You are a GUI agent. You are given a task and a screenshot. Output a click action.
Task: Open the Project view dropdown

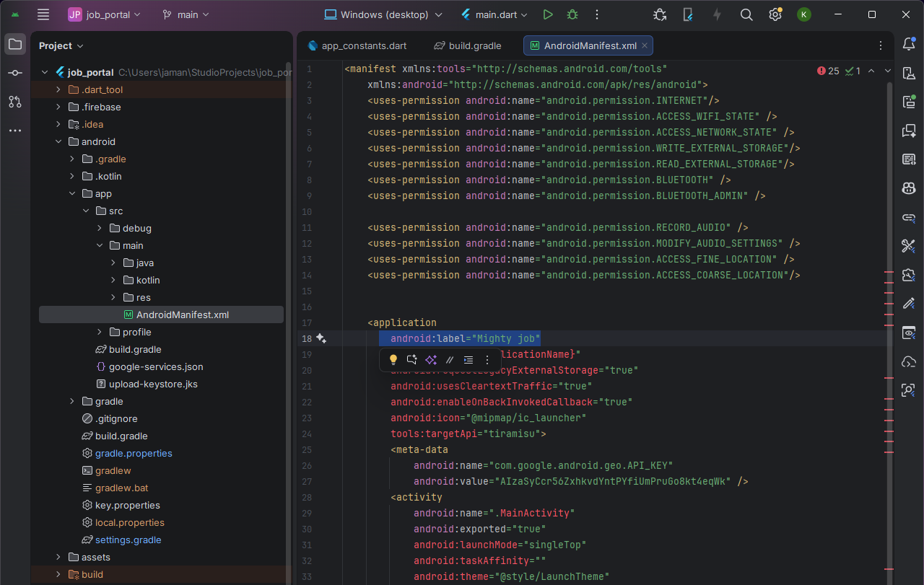61,45
